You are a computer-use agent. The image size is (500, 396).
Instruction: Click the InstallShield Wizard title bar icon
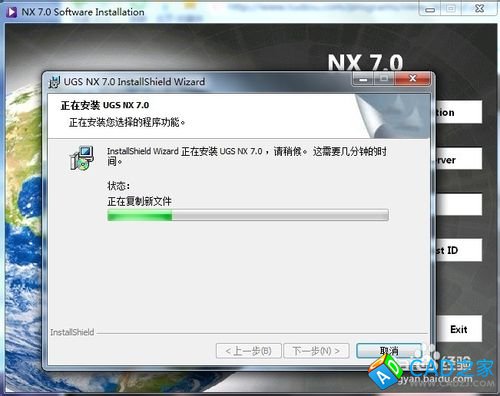(x=54, y=82)
